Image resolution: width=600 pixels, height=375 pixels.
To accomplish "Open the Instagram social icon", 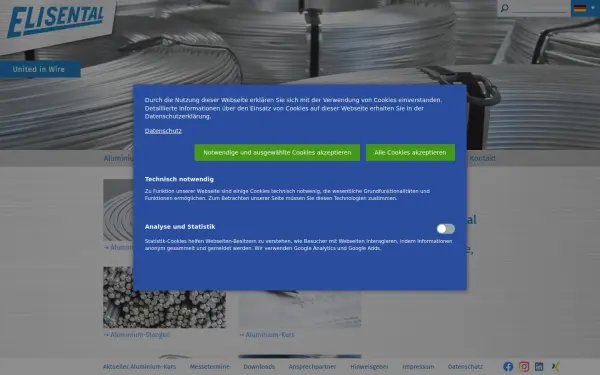I will pos(524,367).
